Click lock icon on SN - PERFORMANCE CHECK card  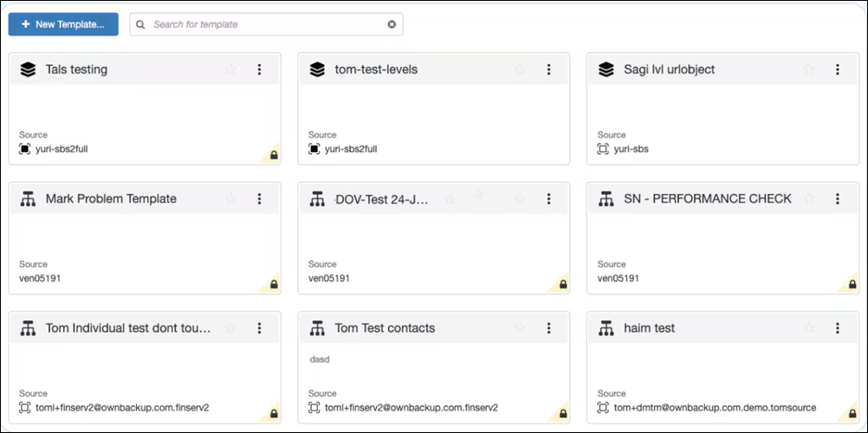point(852,285)
